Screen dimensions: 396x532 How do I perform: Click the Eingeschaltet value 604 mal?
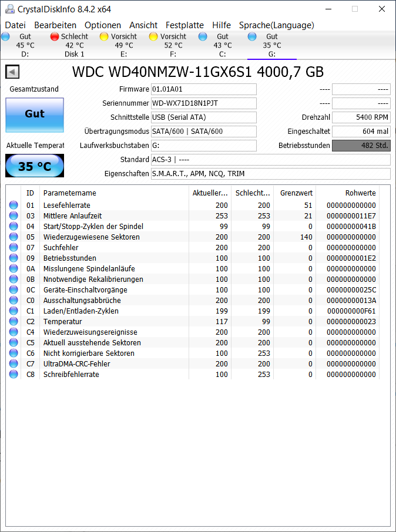pos(361,132)
